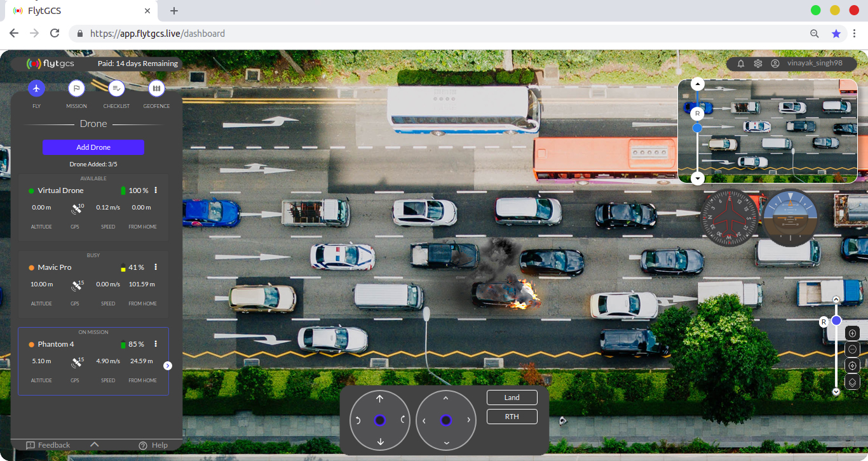Click the gimbal slider up chevron
Screen dimensions: 868x461
click(836, 299)
